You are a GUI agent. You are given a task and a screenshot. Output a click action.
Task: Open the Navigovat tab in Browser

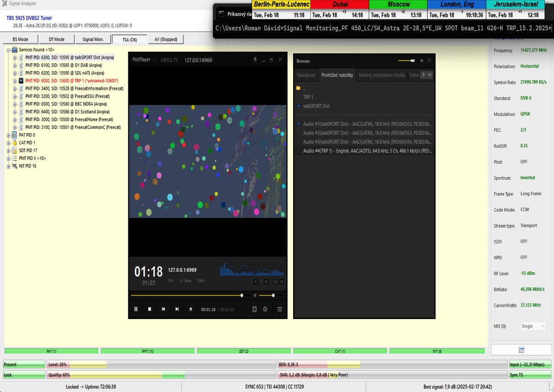point(306,75)
